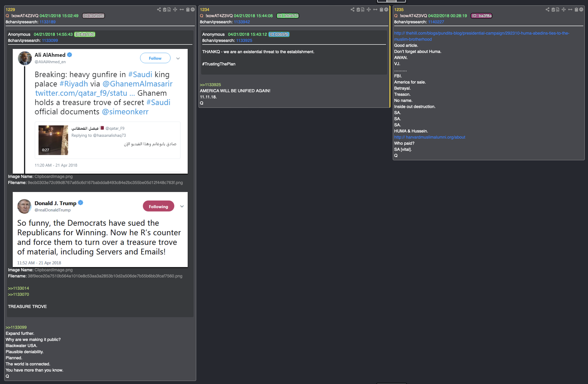Open thehill.com Huma Abedin article link
The width and height of the screenshot is (588, 384).
click(481, 36)
